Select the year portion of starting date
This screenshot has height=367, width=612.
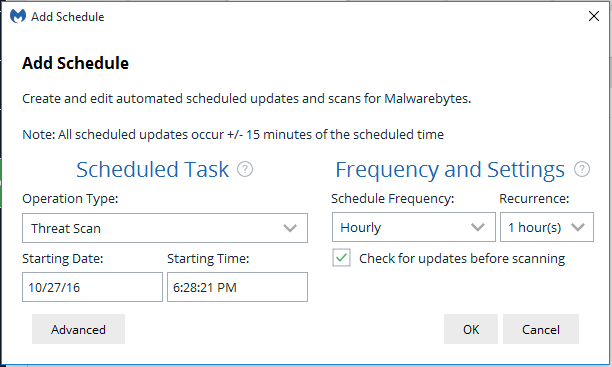(x=73, y=287)
